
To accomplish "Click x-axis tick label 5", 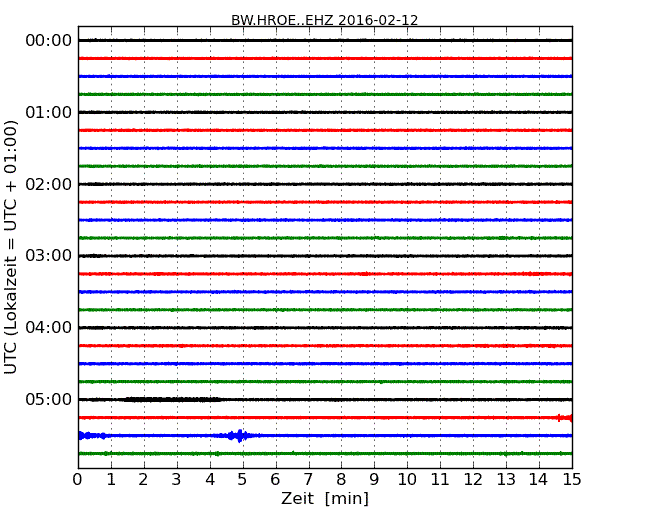I will click(243, 479).
